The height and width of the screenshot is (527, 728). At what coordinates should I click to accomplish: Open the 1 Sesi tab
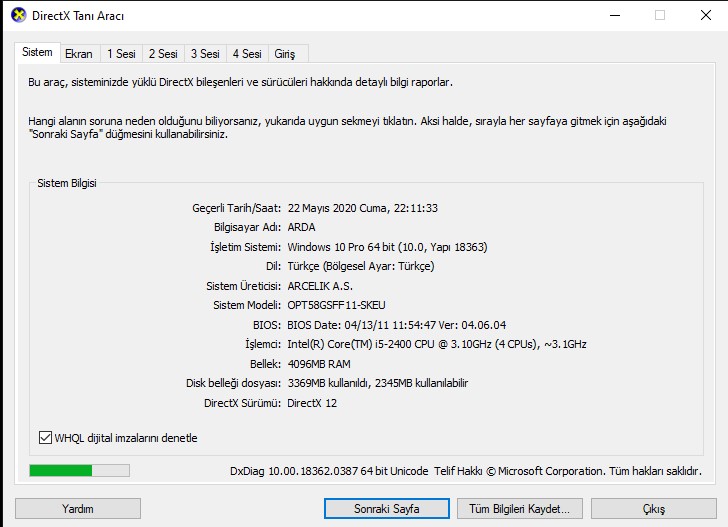(121, 54)
